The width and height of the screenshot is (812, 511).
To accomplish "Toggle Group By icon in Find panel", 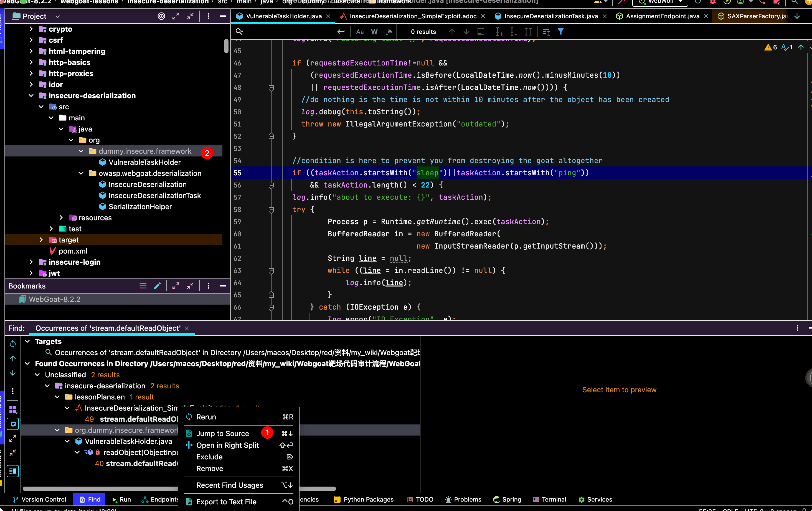I will pyautogui.click(x=13, y=409).
